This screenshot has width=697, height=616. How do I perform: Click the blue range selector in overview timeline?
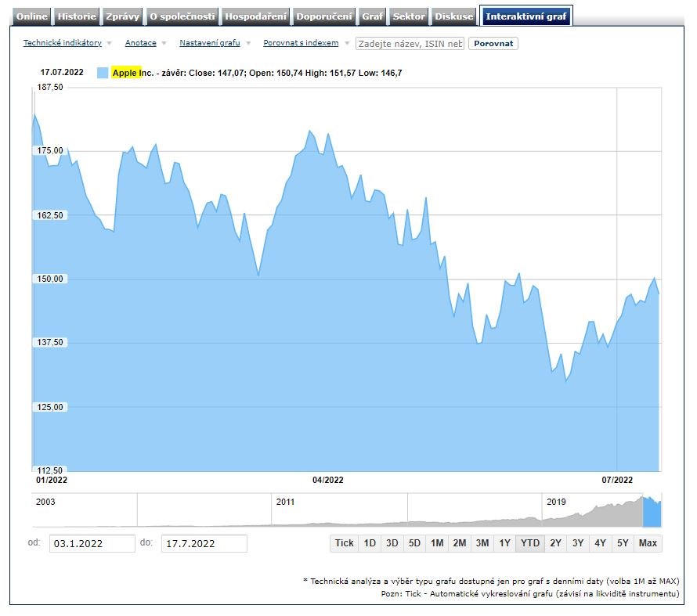652,511
